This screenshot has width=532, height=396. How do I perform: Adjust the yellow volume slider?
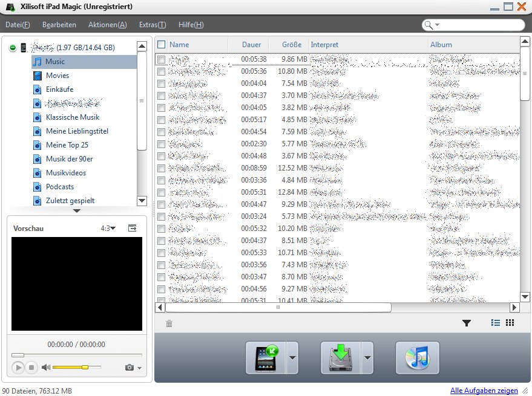[x=85, y=367]
